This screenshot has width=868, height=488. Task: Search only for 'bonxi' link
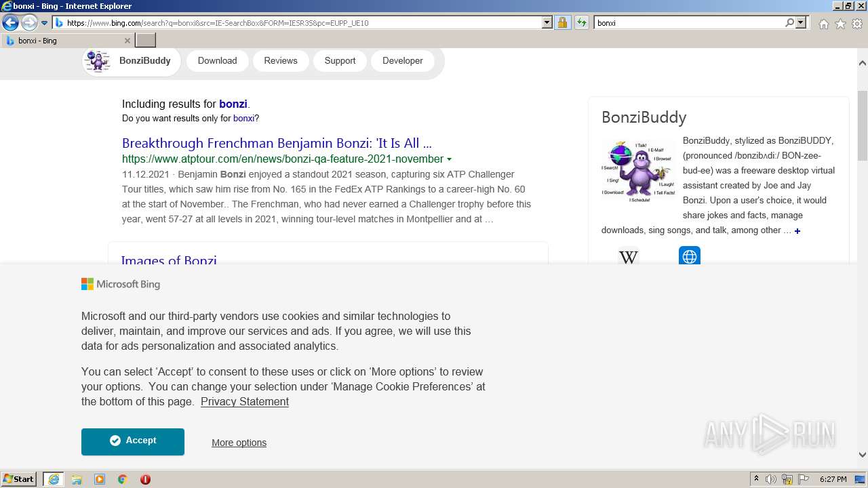tap(244, 119)
